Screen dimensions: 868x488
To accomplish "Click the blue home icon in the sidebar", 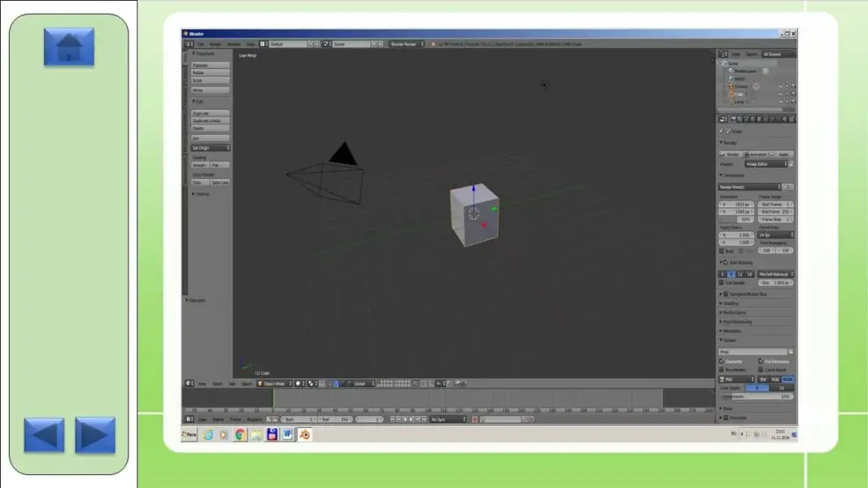I will pyautogui.click(x=69, y=46).
